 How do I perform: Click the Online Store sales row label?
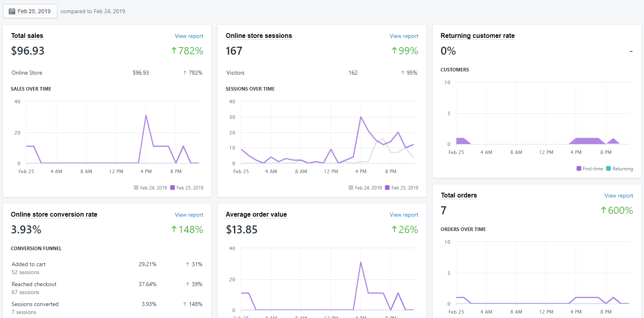(27, 73)
